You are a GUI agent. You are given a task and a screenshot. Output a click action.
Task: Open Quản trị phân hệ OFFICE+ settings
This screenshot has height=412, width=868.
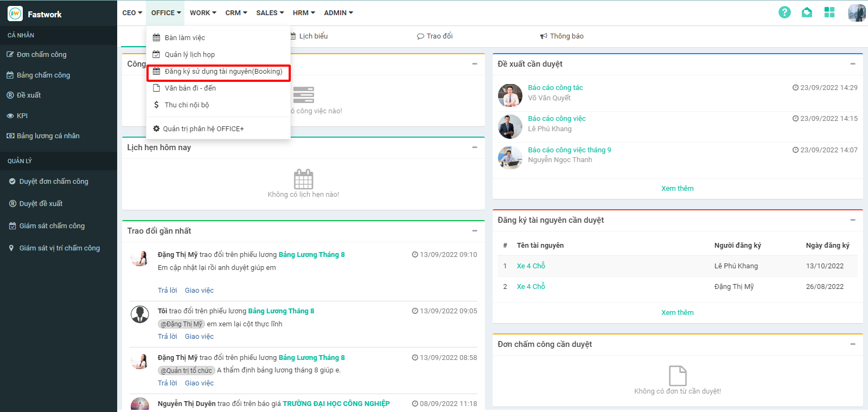[x=203, y=128]
